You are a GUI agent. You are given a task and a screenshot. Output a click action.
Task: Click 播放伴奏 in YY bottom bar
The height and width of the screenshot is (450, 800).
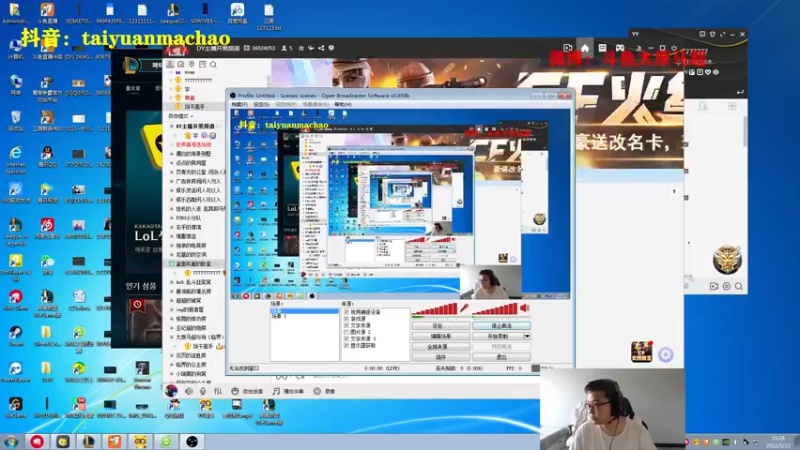click(288, 391)
